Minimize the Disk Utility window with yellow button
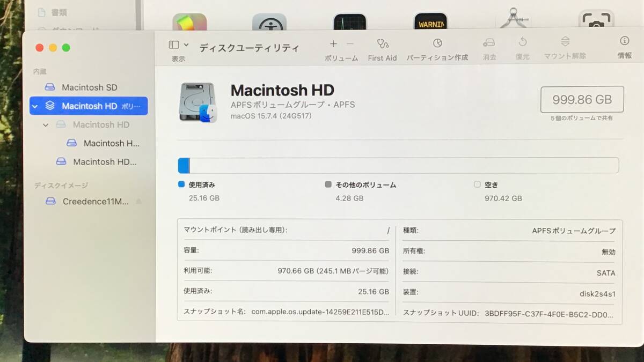 (x=53, y=48)
